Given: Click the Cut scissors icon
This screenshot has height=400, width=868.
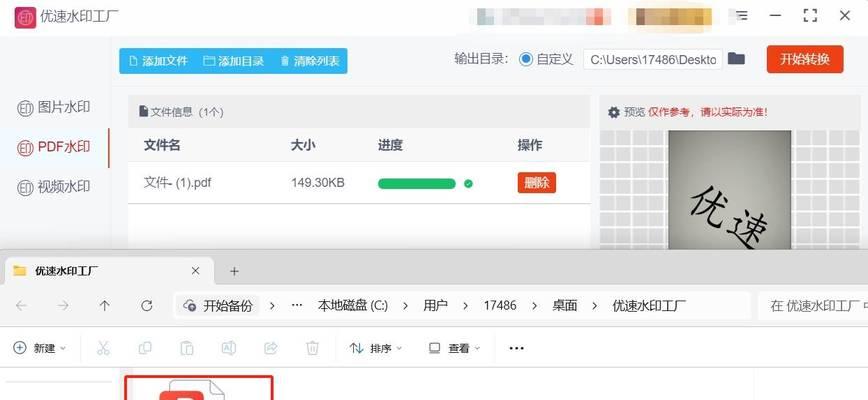Looking at the screenshot, I should tap(103, 348).
